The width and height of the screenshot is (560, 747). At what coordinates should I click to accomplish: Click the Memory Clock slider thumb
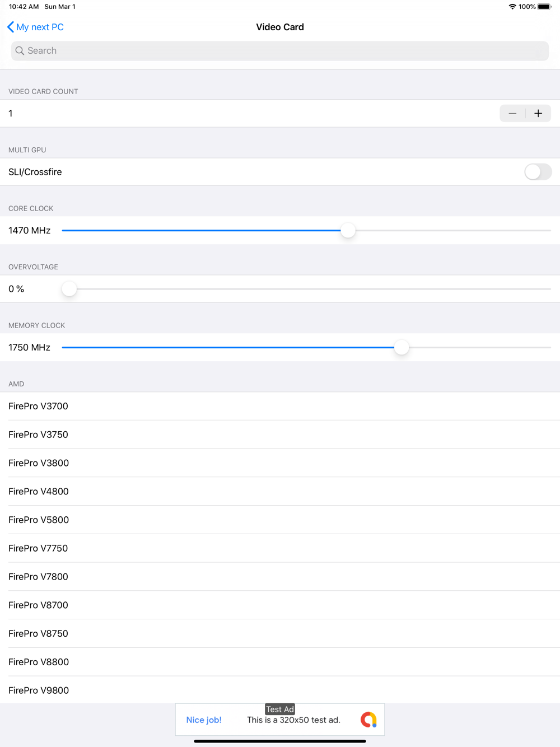point(402,347)
